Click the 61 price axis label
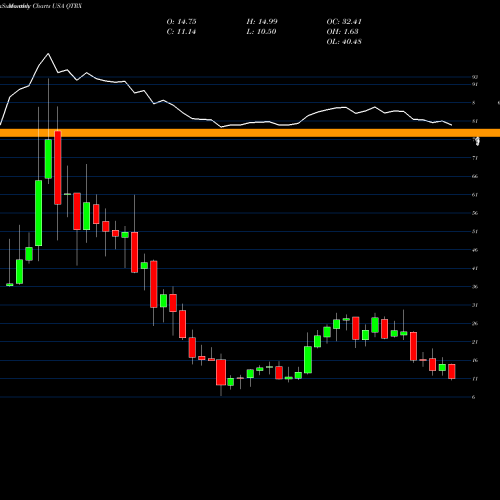This screenshot has width=500, height=500. [x=475, y=195]
